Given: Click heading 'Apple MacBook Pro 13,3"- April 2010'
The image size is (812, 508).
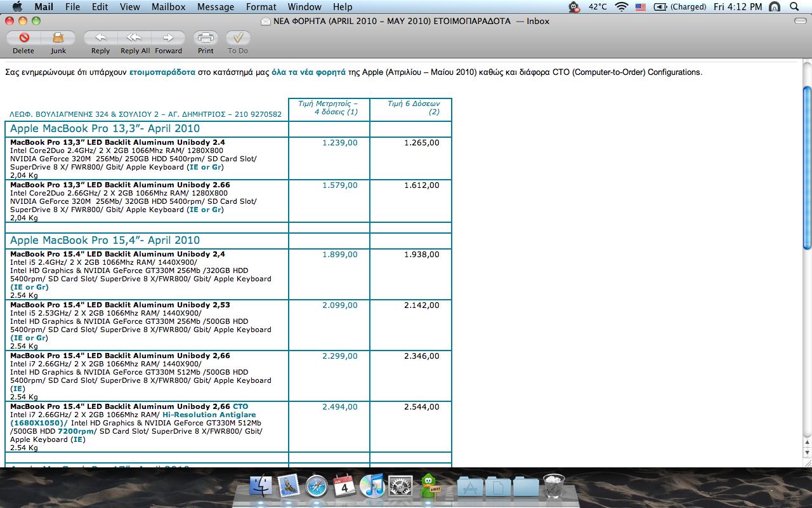Looking at the screenshot, I should [105, 129].
